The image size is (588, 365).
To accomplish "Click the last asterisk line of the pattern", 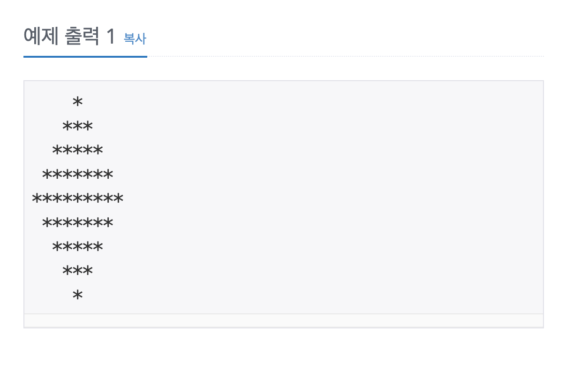I will point(76,294).
